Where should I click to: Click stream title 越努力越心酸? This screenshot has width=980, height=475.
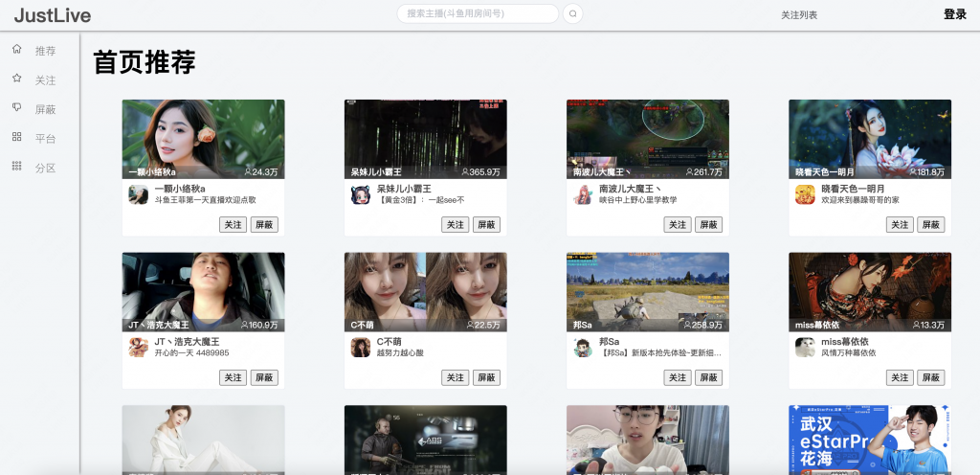tap(400, 353)
